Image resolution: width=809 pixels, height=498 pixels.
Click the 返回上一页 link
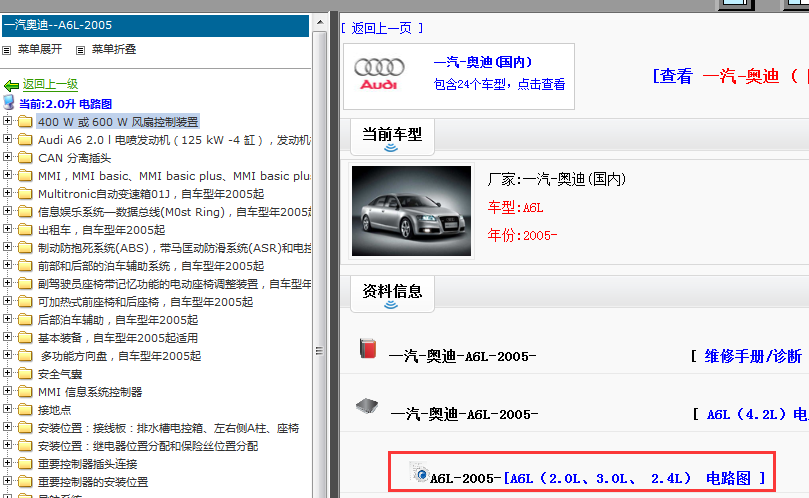[x=381, y=28]
